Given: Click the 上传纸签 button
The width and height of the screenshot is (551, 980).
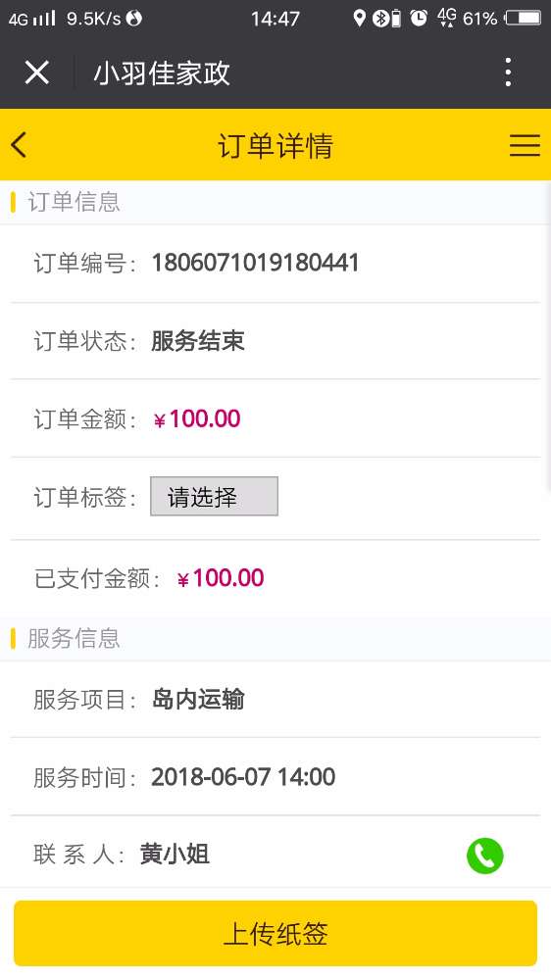Looking at the screenshot, I should coord(275,933).
